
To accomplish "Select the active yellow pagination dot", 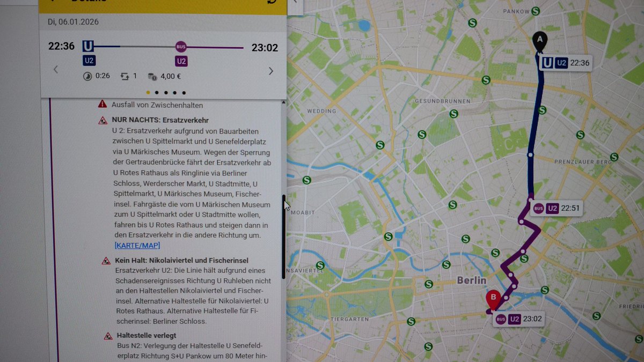I will [x=148, y=92].
